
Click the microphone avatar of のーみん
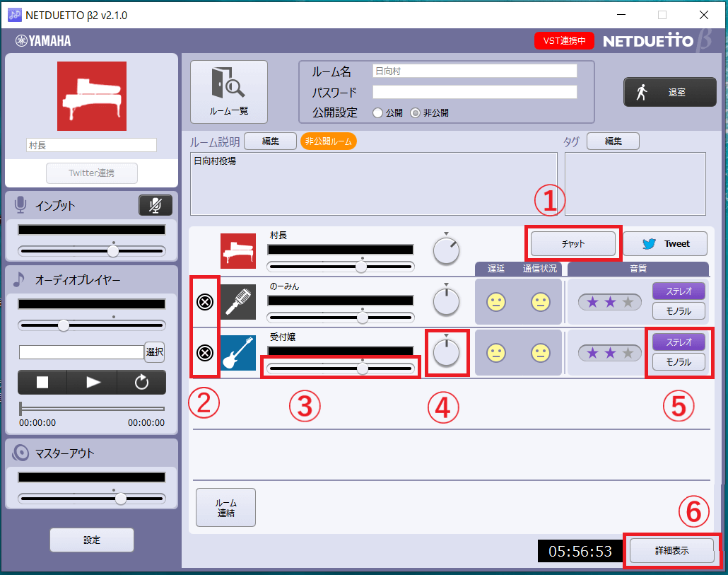pyautogui.click(x=238, y=302)
